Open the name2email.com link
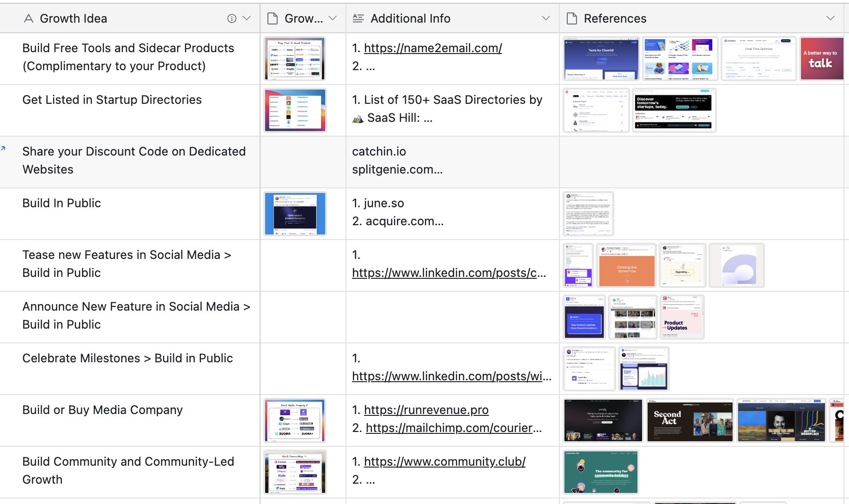This screenshot has height=504, width=849. [432, 48]
